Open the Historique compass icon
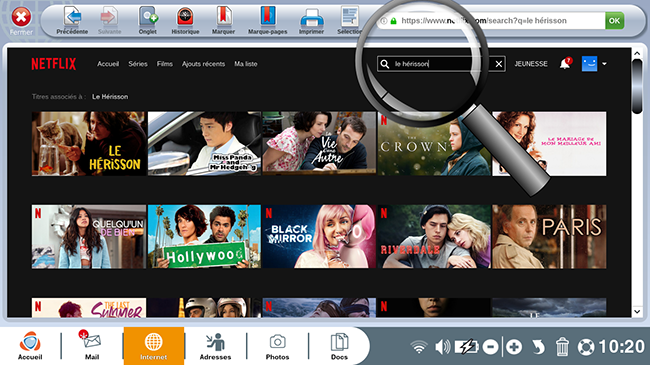650x365 pixels. coord(185,17)
